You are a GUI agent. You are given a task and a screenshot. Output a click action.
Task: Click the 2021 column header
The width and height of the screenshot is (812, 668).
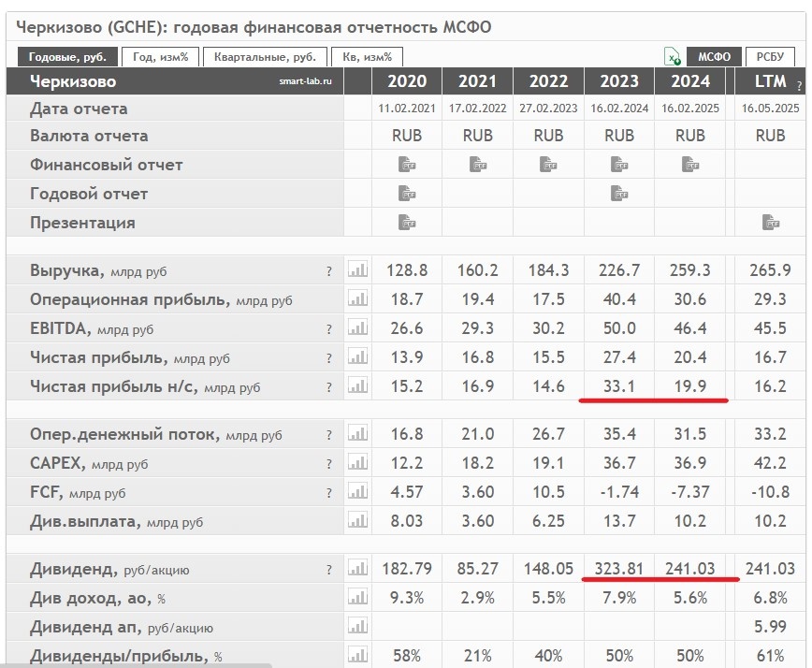[477, 81]
